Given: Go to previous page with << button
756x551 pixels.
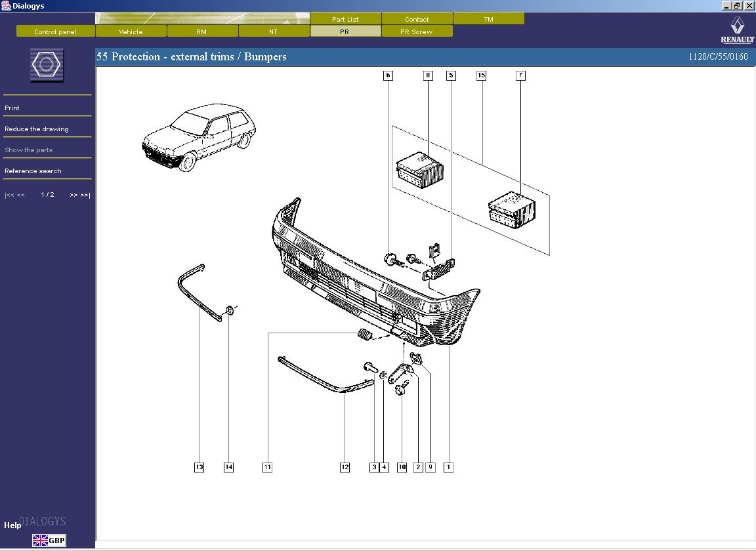Looking at the screenshot, I should (21, 195).
